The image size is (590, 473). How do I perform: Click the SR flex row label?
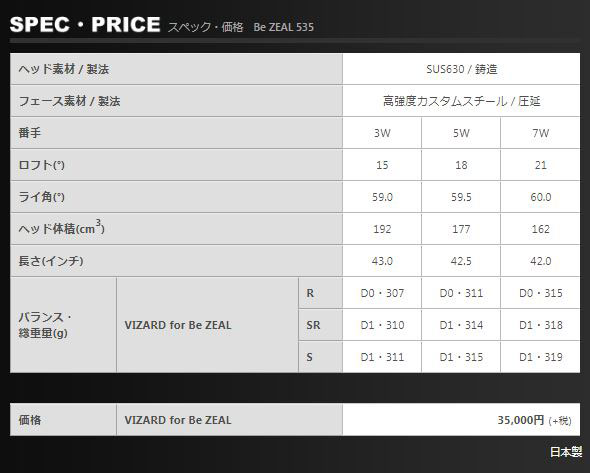[x=320, y=325]
